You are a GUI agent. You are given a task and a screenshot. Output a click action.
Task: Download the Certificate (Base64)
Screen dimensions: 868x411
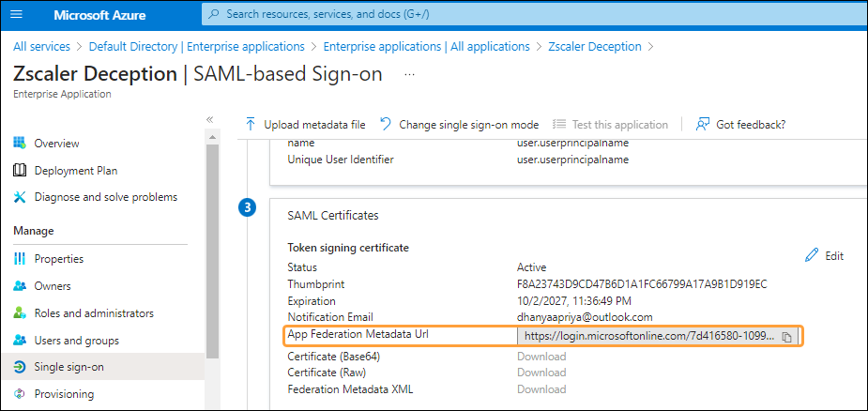click(x=541, y=356)
